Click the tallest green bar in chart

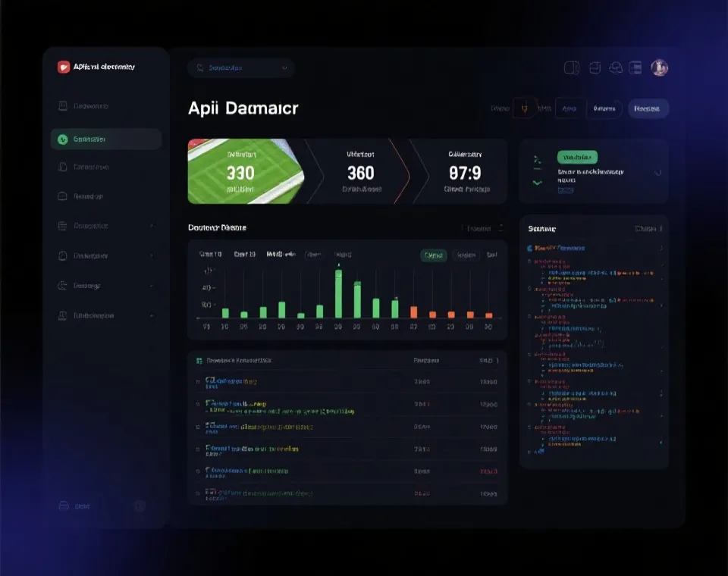click(x=338, y=294)
